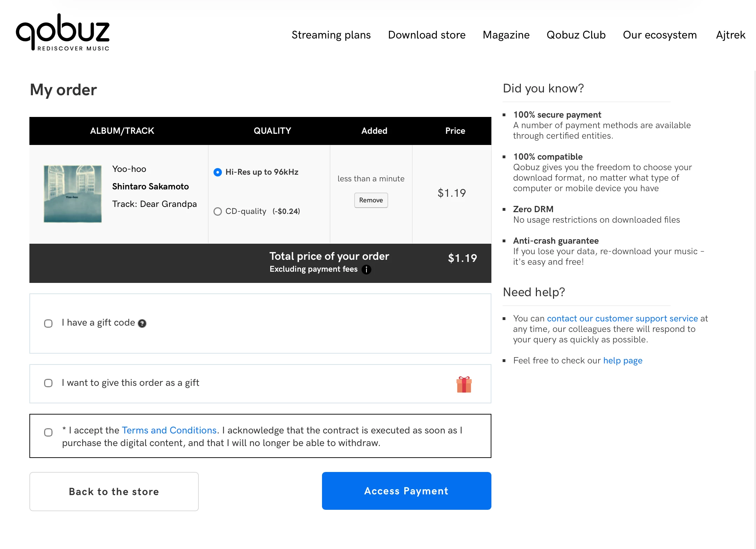Accept the Terms and Conditions checkbox
The image size is (756, 549).
click(48, 432)
